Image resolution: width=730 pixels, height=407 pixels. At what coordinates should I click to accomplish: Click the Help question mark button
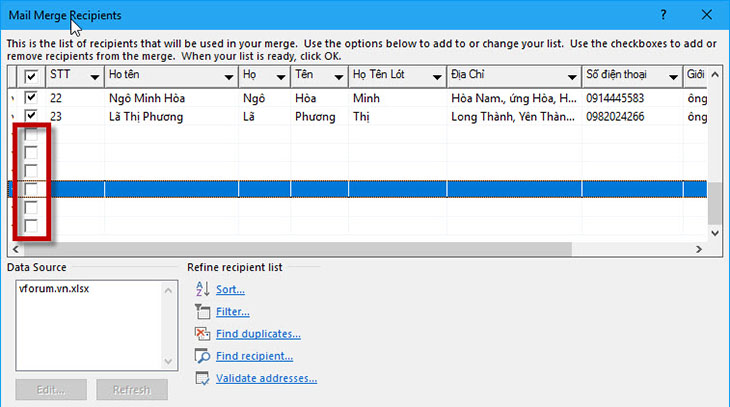point(661,15)
